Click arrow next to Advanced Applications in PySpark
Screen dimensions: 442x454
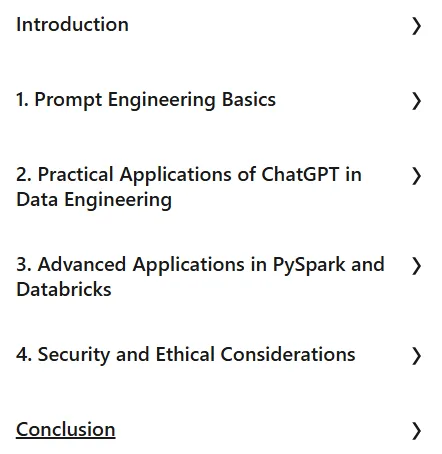(x=416, y=266)
